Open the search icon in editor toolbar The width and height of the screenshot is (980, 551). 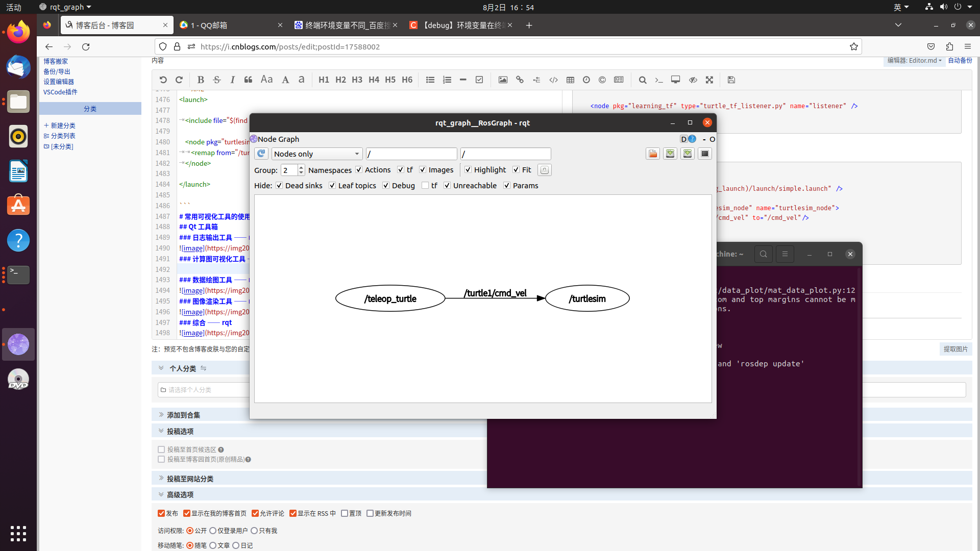(642, 80)
